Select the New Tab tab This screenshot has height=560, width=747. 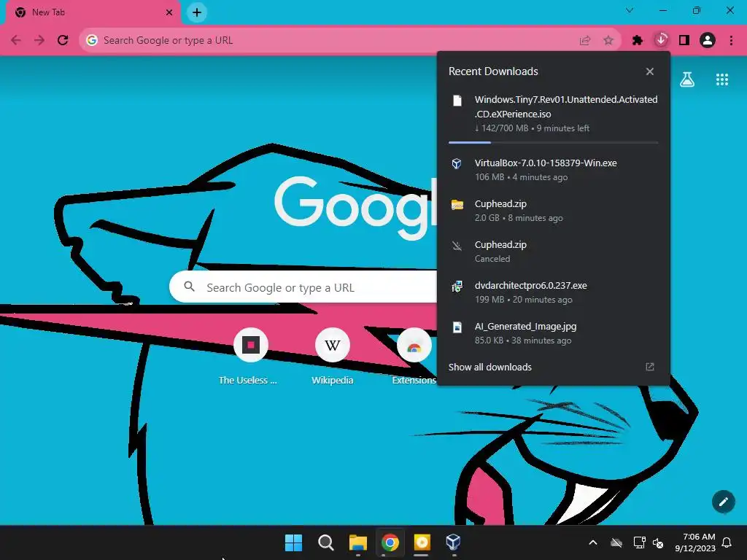point(93,12)
